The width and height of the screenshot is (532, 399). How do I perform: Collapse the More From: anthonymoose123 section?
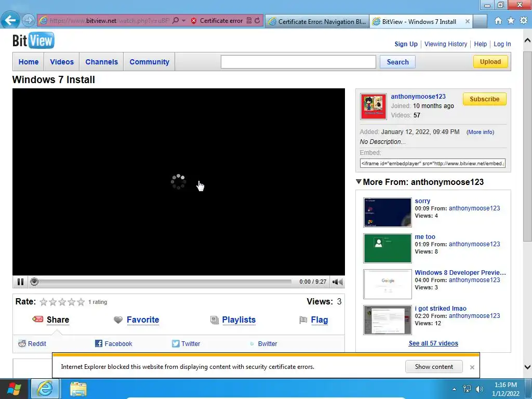[x=358, y=181]
